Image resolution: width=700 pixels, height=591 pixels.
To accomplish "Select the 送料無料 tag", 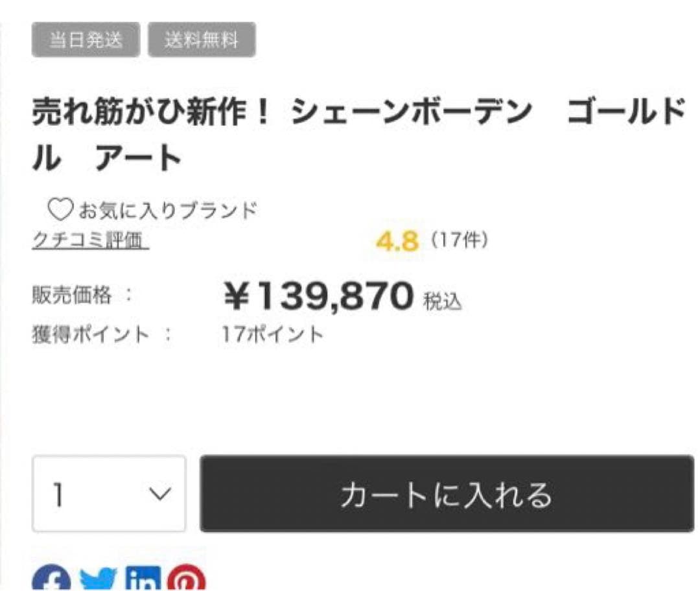I will [202, 40].
